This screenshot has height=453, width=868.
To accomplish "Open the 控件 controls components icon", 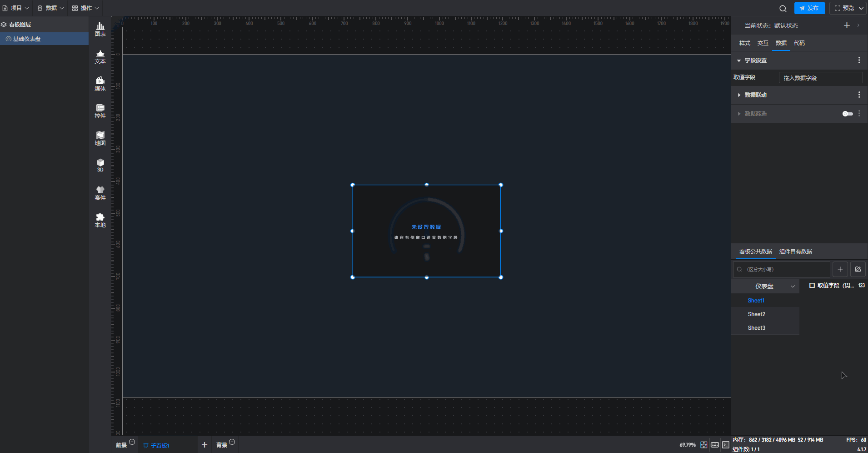I will pos(100,111).
